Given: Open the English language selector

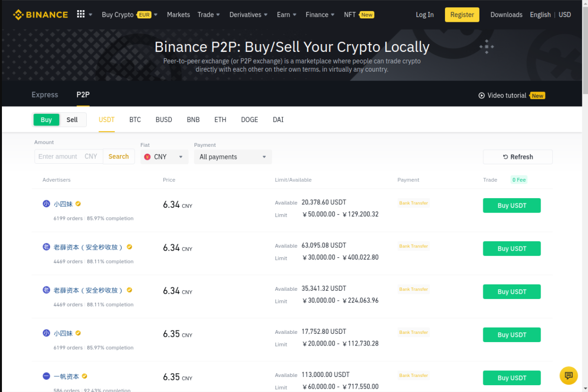Looking at the screenshot, I should [540, 15].
